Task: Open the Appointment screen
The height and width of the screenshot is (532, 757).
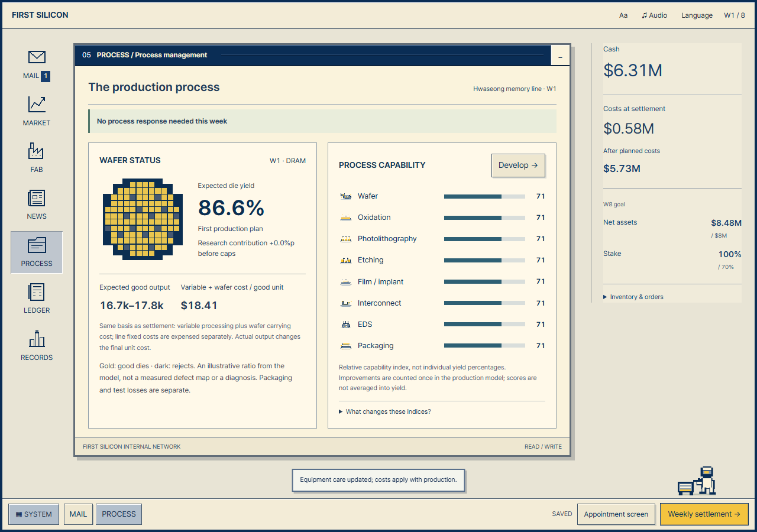Action: pyautogui.click(x=616, y=514)
